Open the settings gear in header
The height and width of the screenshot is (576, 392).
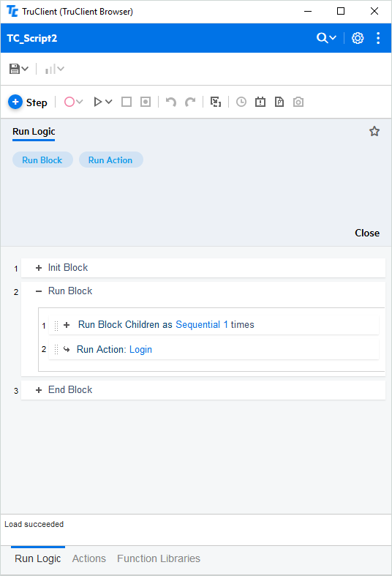coord(358,38)
